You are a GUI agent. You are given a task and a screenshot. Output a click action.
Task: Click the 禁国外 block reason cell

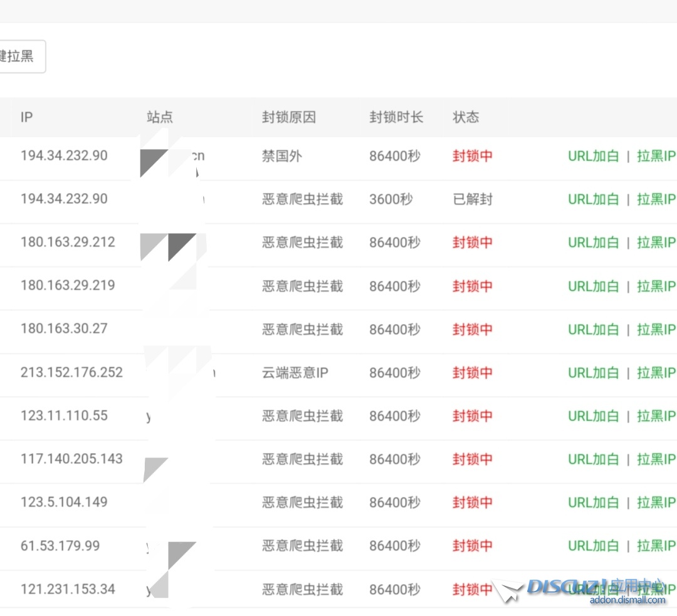pos(282,156)
